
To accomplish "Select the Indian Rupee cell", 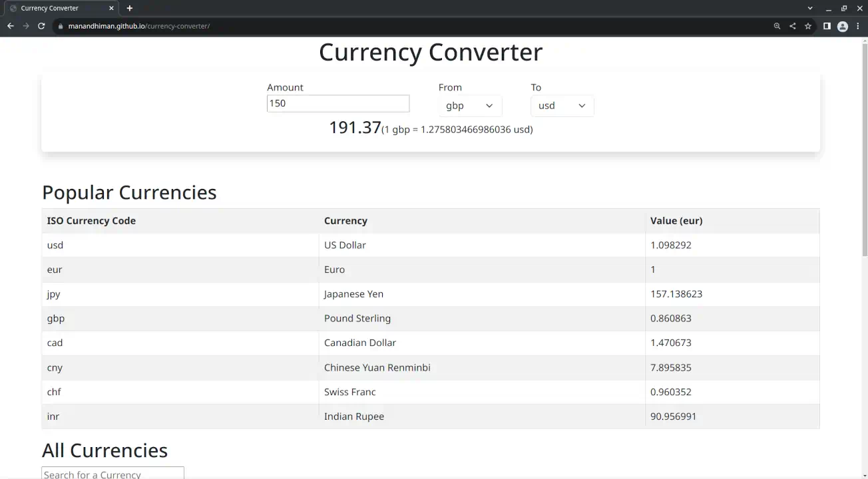I will pos(482,416).
